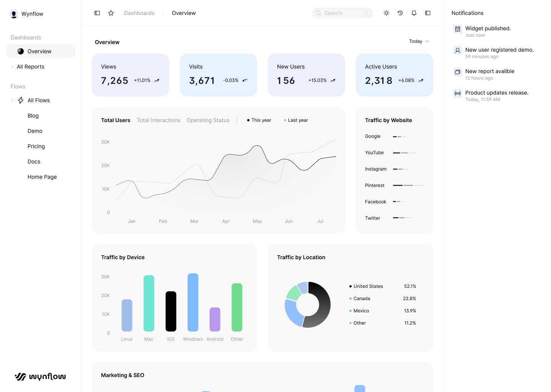Image resolution: width=551 pixels, height=392 pixels.
Task: Toggle This year legend series
Action: (259, 120)
